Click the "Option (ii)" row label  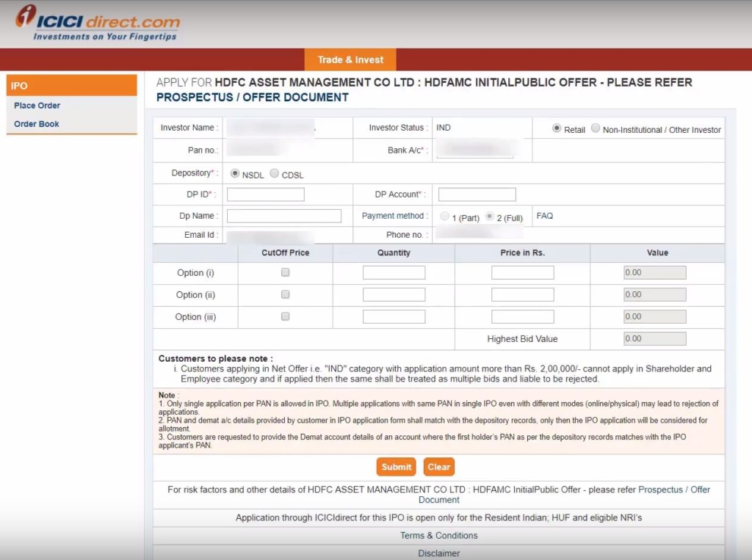click(x=195, y=295)
